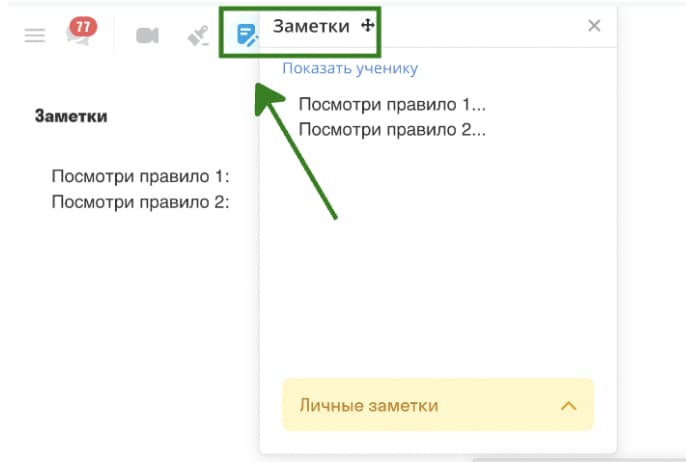
Task: Click the Личные заметки yellow bar label
Action: (369, 406)
